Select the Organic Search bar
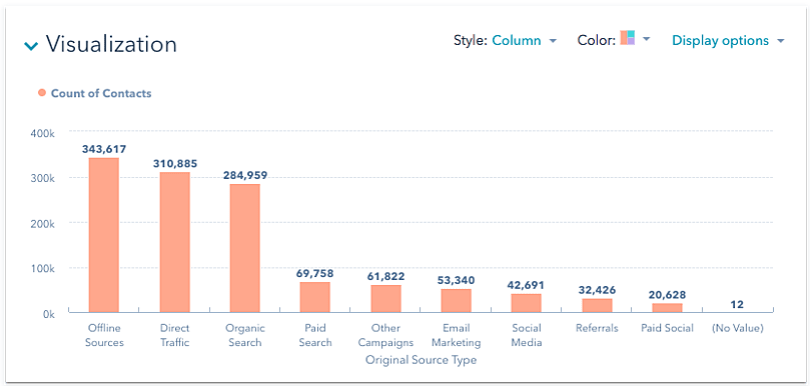 click(x=245, y=248)
